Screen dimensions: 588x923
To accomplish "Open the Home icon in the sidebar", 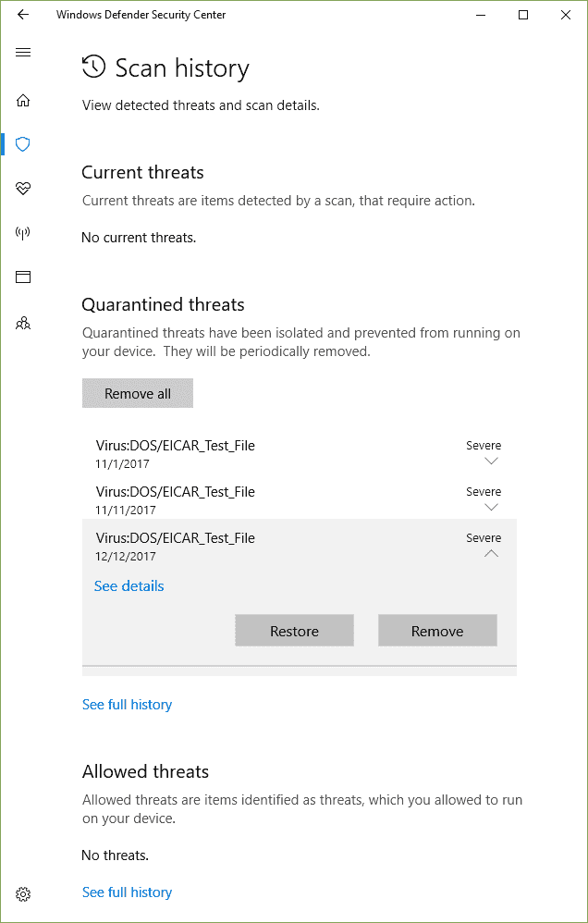I will [23, 101].
